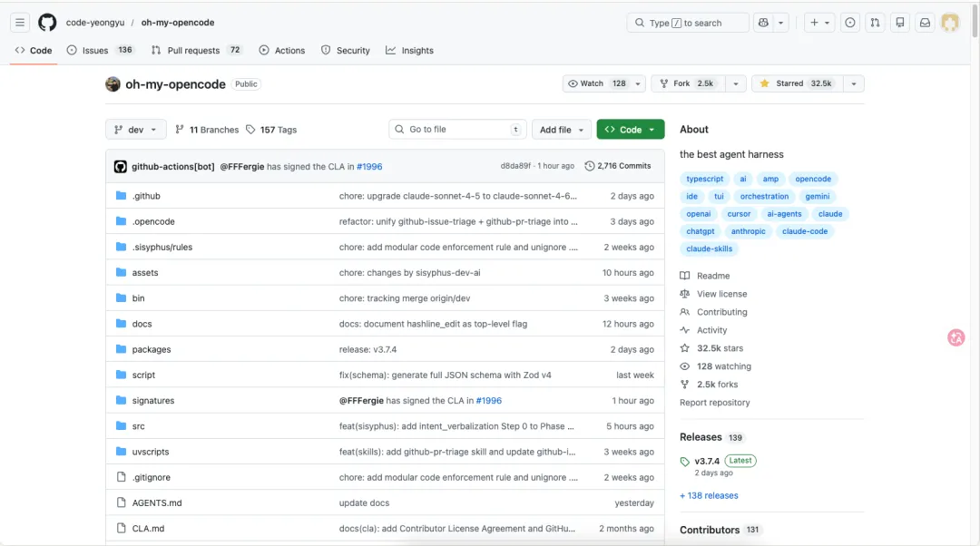
Task: Select the orchestration topic tag
Action: click(764, 196)
